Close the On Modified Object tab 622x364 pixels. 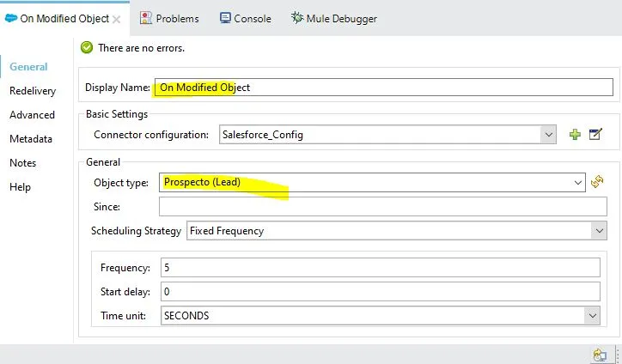click(x=116, y=19)
